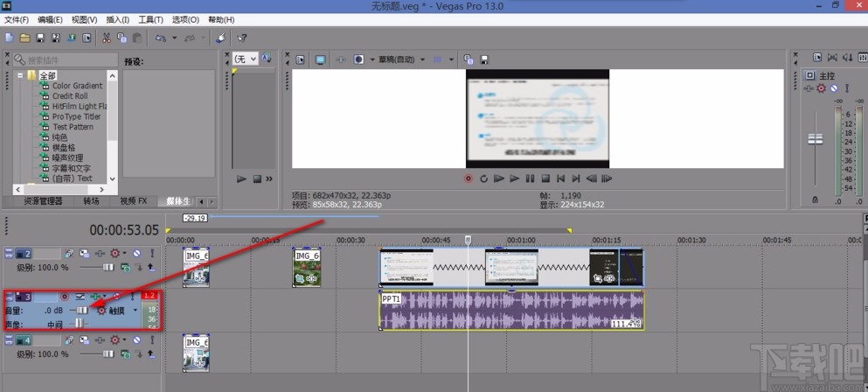The image size is (868, 392).
Task: Switch to the 转场 tab
Action: pyautogui.click(x=92, y=201)
